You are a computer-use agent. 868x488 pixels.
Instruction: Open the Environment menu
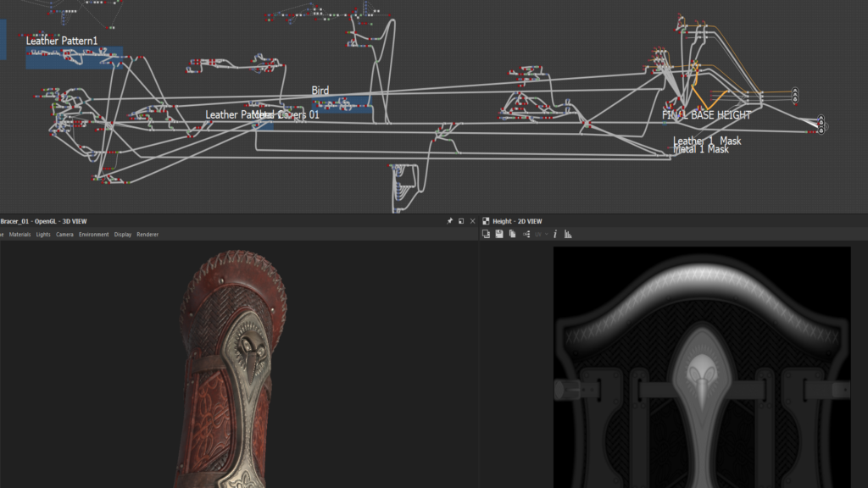tap(94, 235)
